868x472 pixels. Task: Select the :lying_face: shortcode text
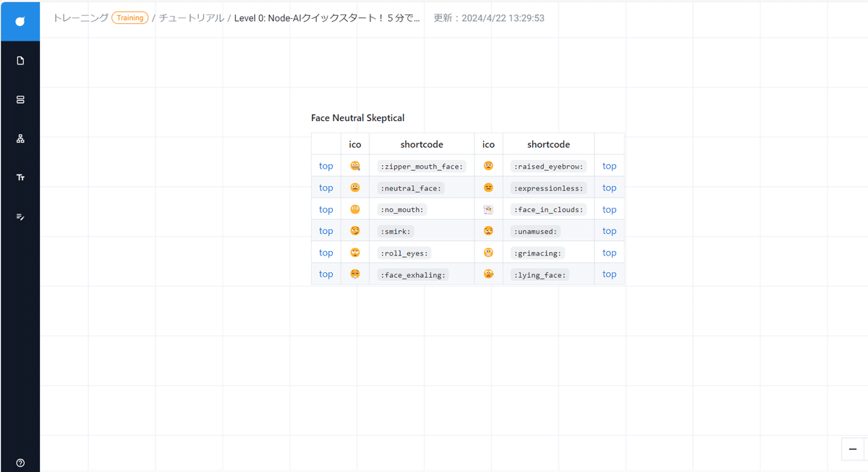pyautogui.click(x=541, y=275)
